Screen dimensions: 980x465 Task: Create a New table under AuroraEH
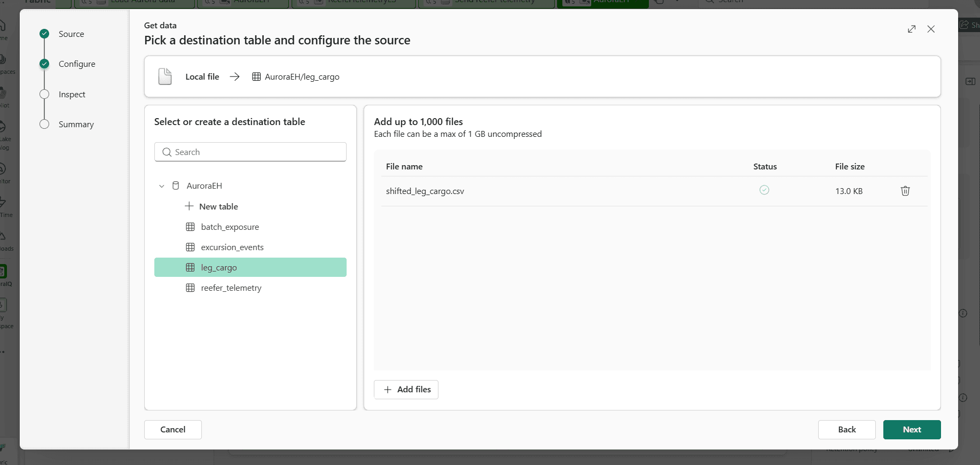point(211,206)
